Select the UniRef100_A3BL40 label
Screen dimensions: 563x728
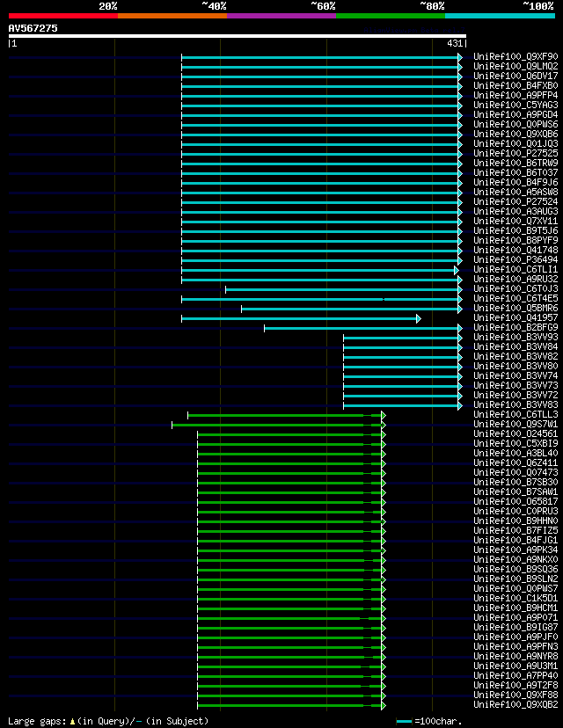(x=515, y=453)
